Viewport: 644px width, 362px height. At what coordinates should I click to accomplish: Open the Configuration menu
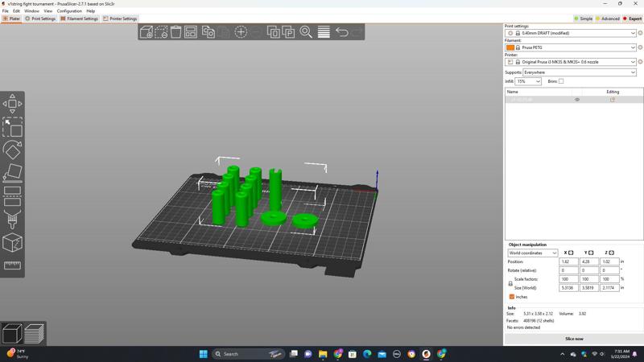(69, 11)
